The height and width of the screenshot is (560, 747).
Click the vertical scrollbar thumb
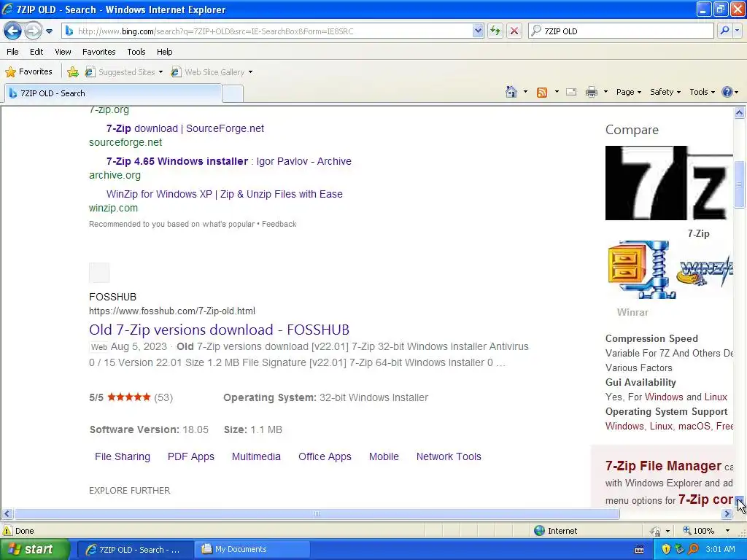(x=740, y=184)
